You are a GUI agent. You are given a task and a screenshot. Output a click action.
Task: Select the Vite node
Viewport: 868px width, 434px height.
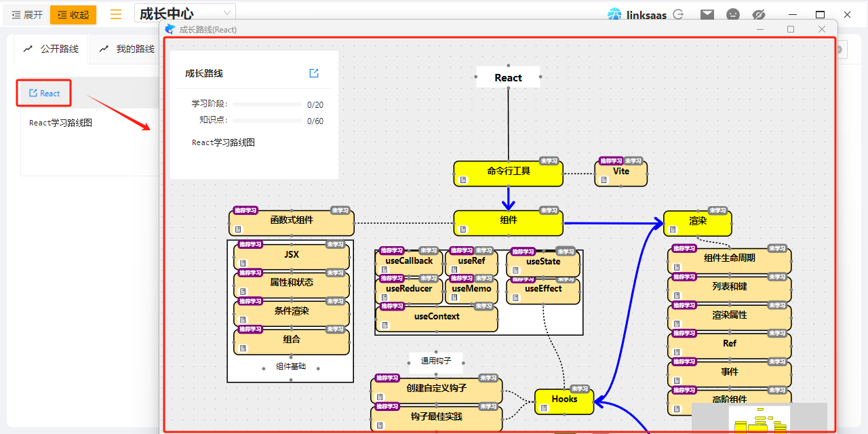point(621,172)
